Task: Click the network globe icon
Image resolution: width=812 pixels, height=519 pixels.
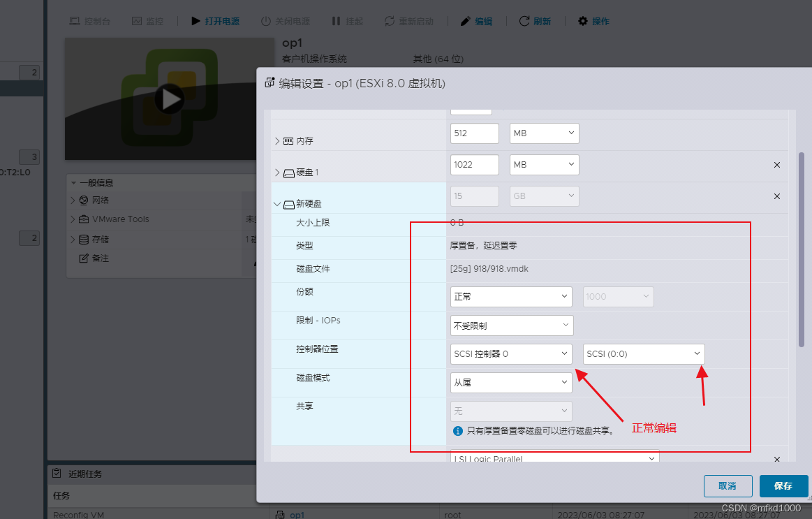Action: coord(84,200)
